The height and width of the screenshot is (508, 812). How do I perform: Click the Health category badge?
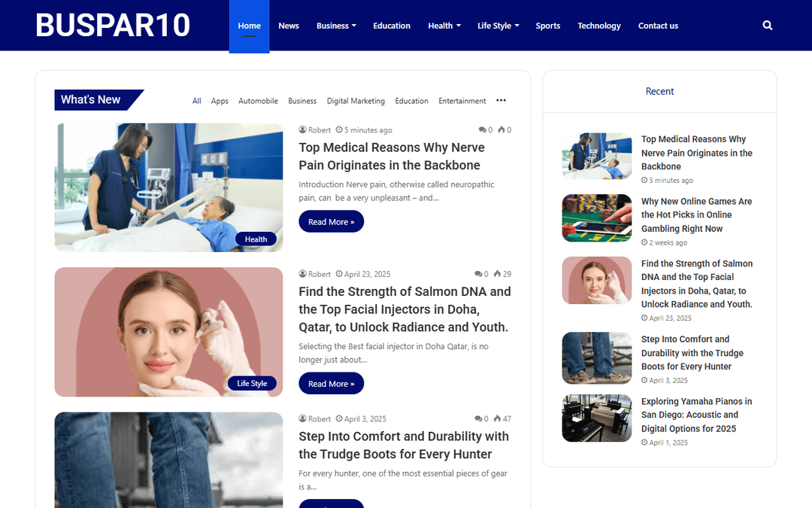click(x=256, y=239)
